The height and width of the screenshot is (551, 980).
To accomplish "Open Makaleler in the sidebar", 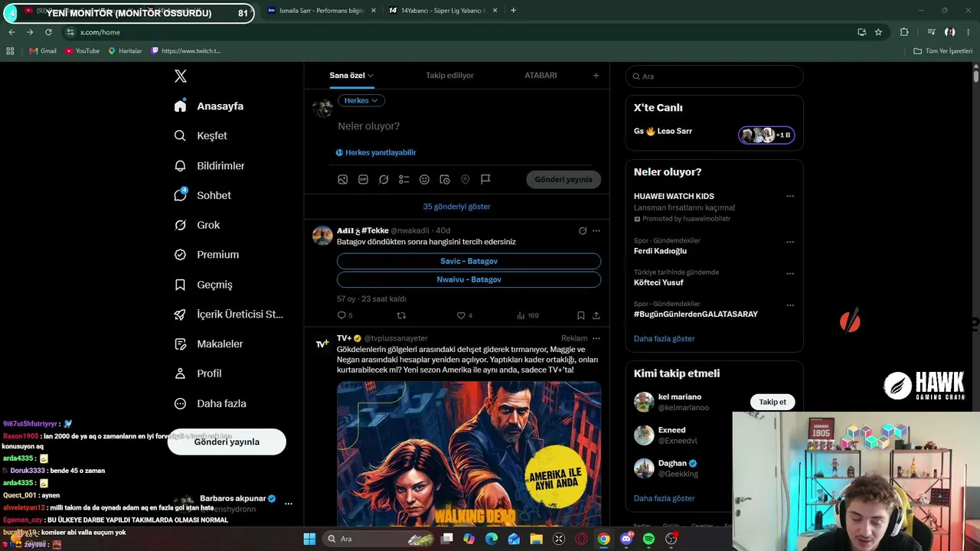I will [208, 344].
